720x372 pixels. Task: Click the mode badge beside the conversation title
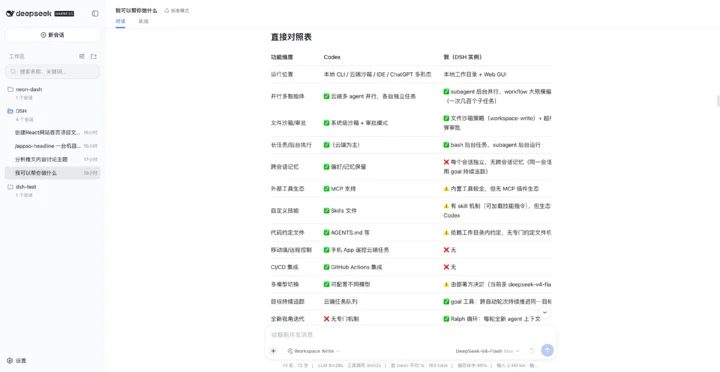[177, 11]
